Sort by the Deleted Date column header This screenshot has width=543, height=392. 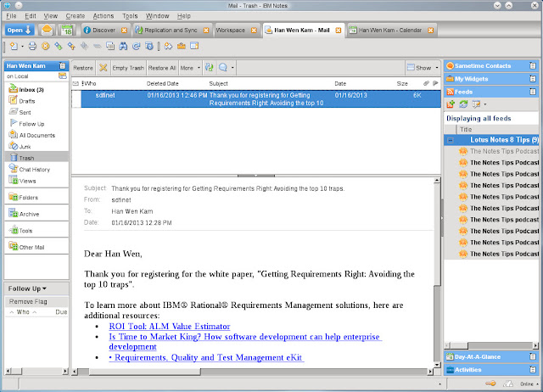[162, 83]
